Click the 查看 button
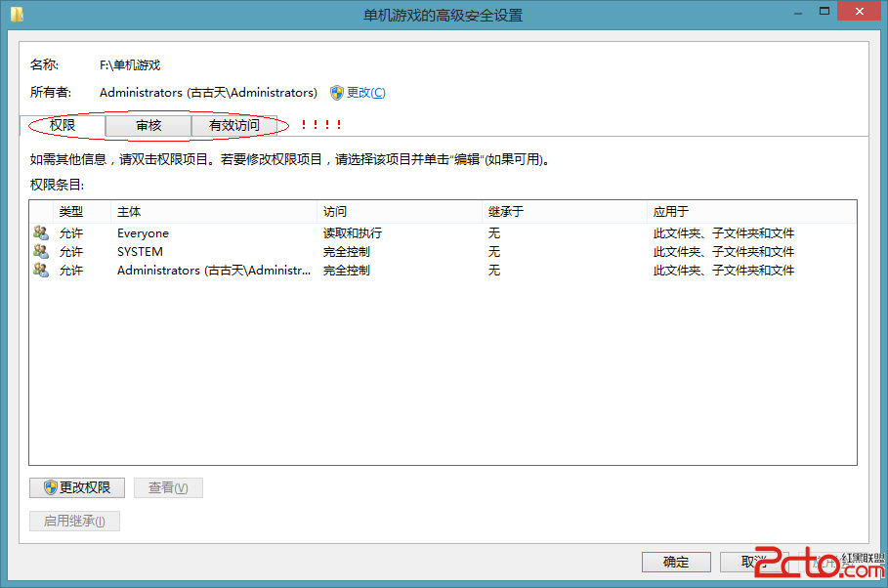Screen dimensions: 888x588 tap(168, 487)
